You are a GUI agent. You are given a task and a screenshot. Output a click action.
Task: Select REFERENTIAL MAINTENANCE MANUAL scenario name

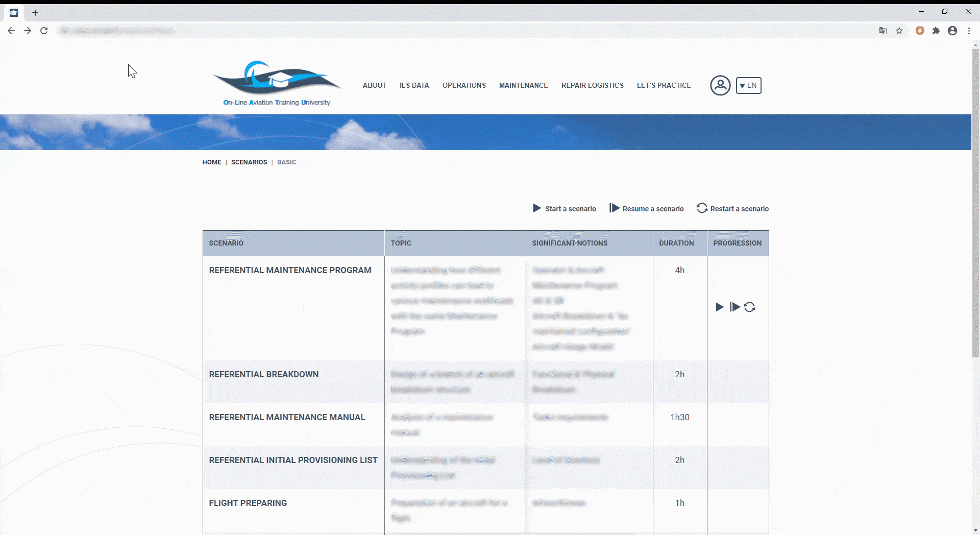pos(287,417)
